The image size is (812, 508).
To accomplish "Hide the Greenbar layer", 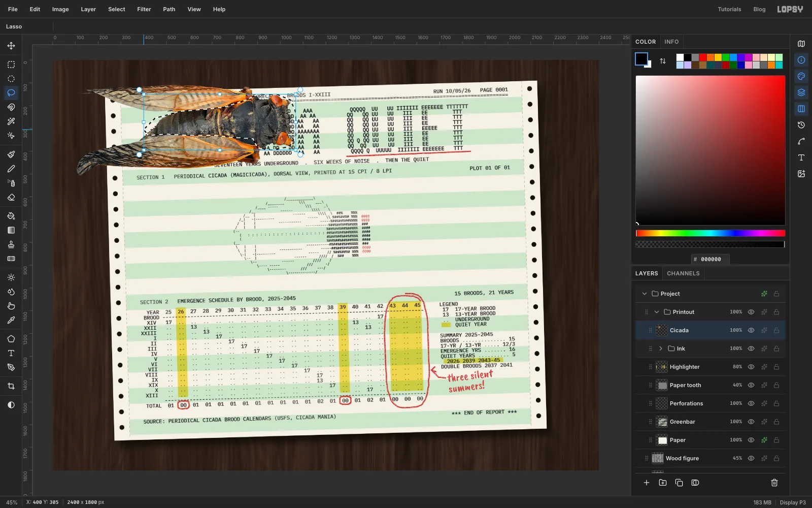I will tap(751, 422).
